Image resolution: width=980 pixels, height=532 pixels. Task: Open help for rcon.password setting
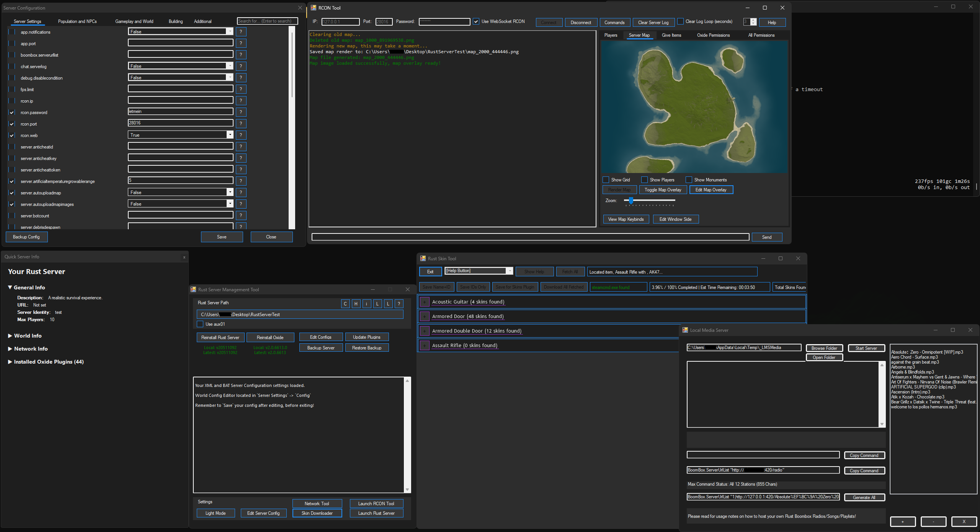pos(241,112)
